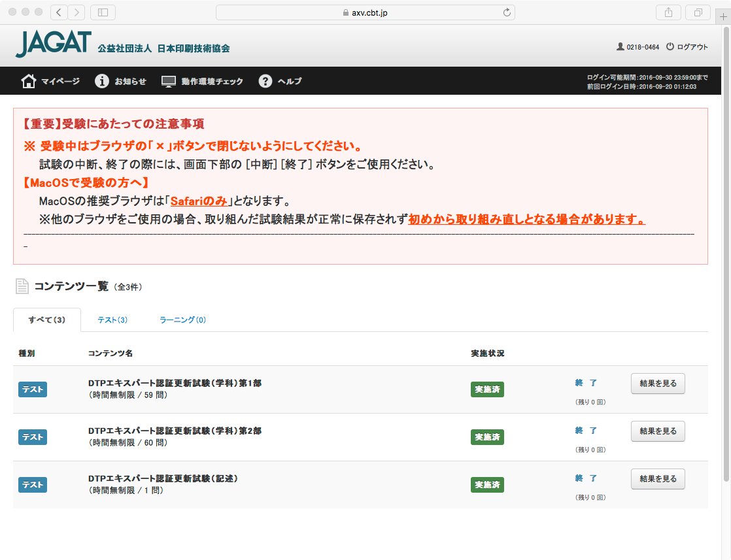The image size is (731, 560).
Task: Click the Safari forward arrow button
Action: [x=76, y=12]
